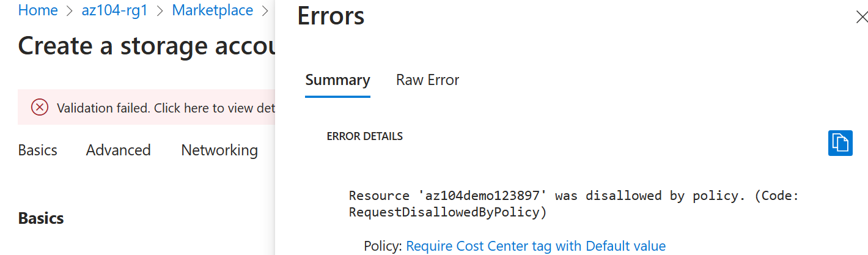Return to the Marketplace breadcrumb
The height and width of the screenshot is (255, 868).
[212, 10]
